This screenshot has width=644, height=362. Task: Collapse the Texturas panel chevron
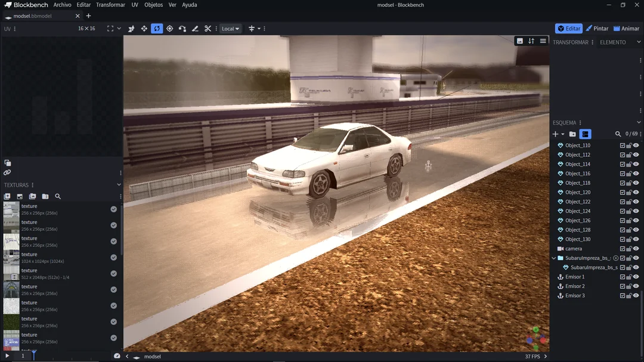(119, 185)
